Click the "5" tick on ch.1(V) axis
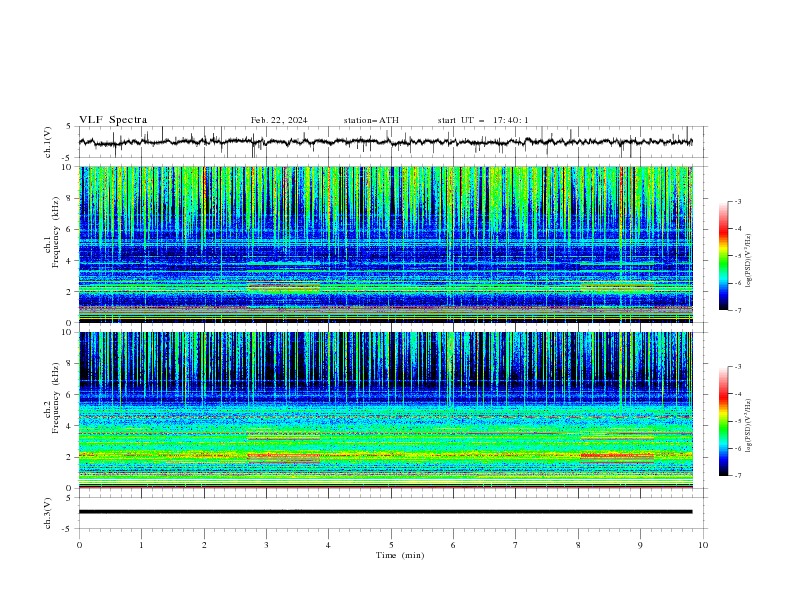The image size is (792, 612). click(70, 126)
